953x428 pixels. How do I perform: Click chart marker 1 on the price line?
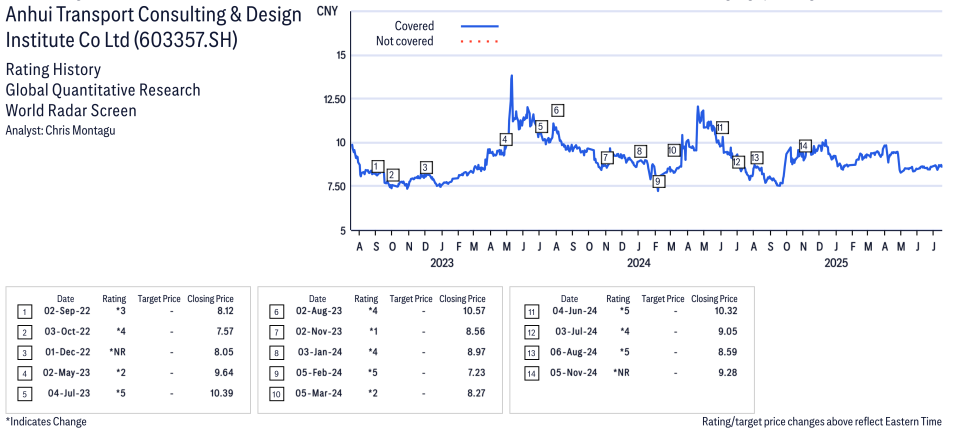pyautogui.click(x=377, y=167)
